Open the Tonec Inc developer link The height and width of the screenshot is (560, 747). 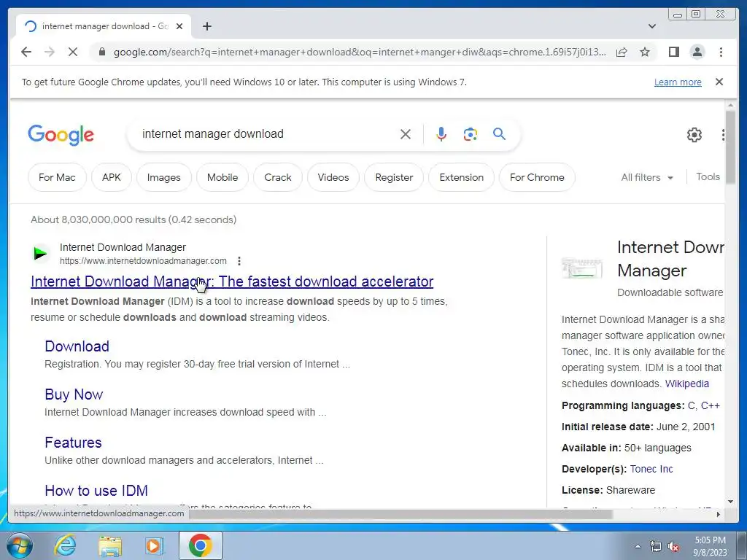pos(651,469)
